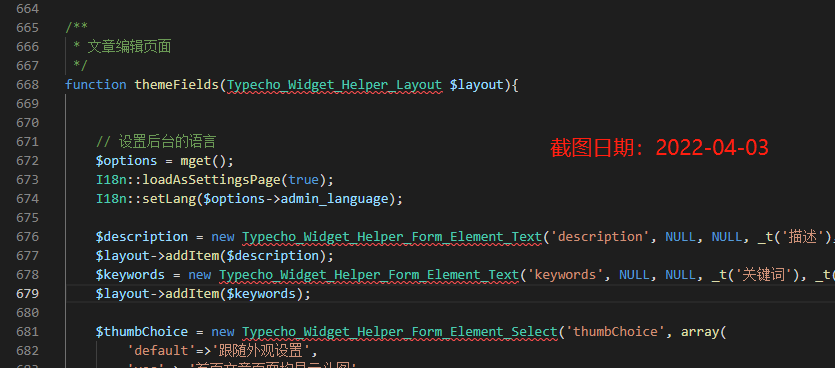Click the 文章编辑页面 comment text

pos(129,47)
